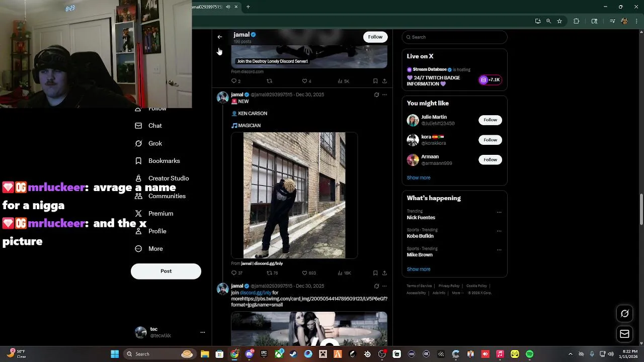Follow Julie Martin
This screenshot has width=644, height=362.
tap(490, 120)
